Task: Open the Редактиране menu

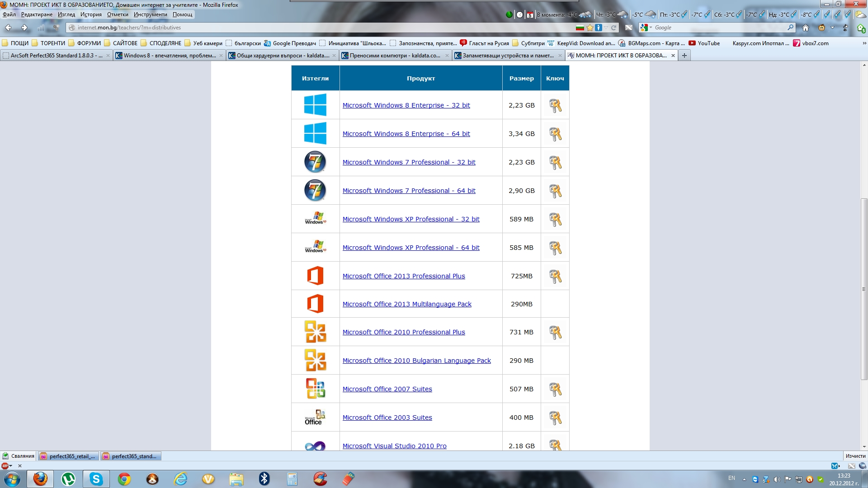Action: [x=37, y=14]
